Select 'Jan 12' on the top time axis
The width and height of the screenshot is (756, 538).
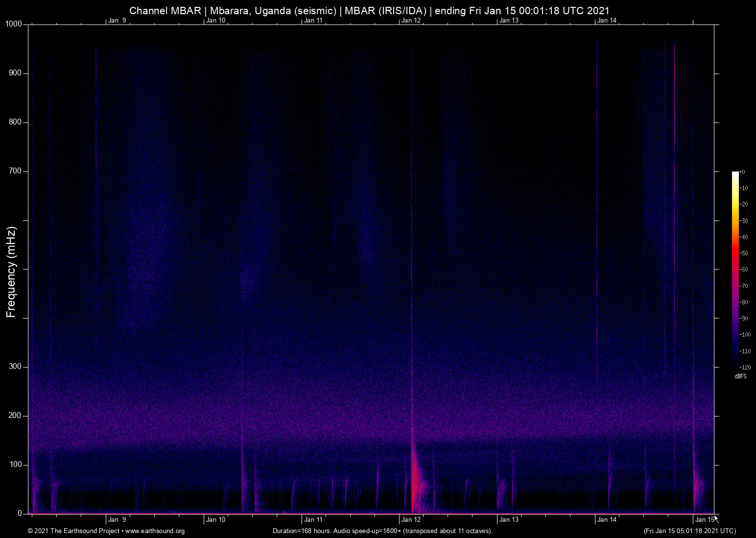tap(411, 20)
